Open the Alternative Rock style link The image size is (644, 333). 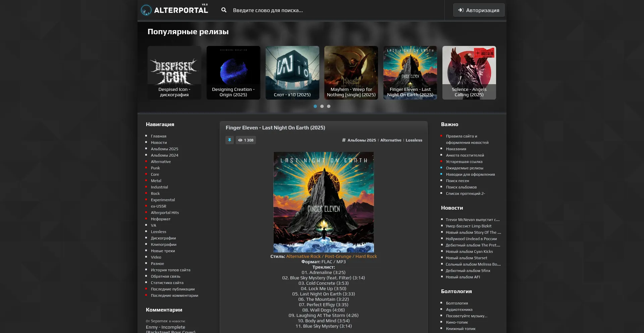[303, 256]
